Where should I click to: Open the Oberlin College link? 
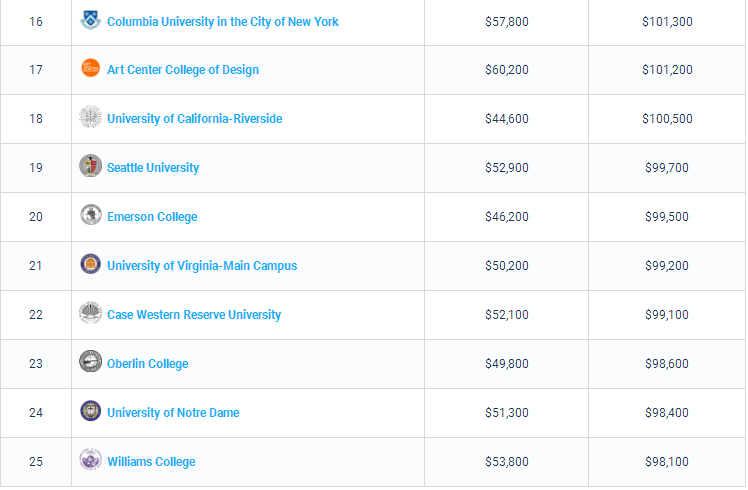point(147,364)
